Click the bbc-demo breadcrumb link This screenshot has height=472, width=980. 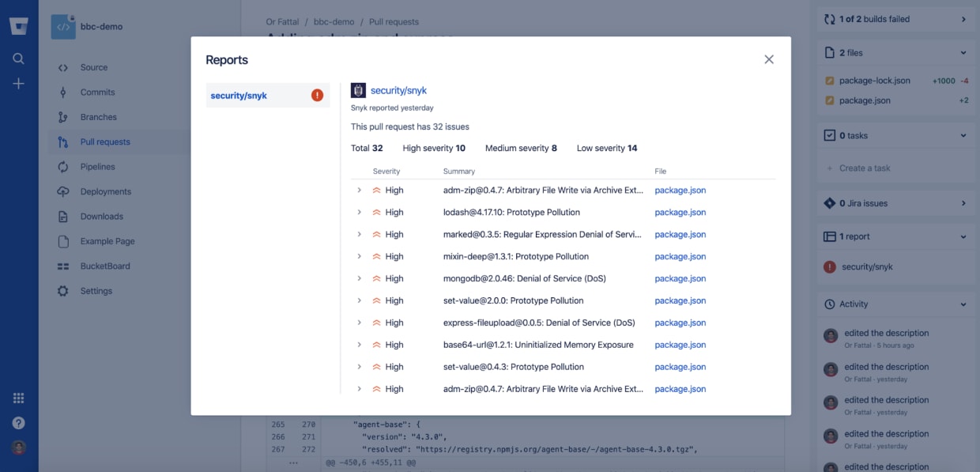[x=334, y=22]
